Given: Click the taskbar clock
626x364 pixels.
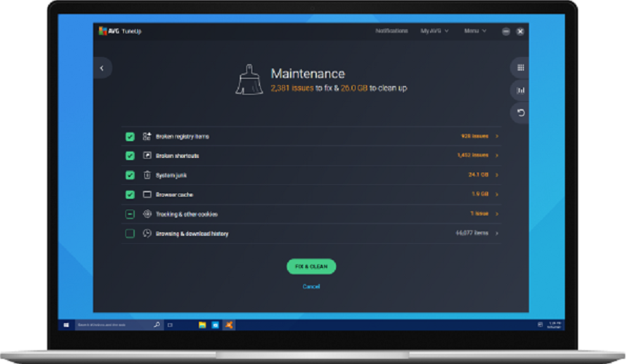Looking at the screenshot, I should 554,325.
